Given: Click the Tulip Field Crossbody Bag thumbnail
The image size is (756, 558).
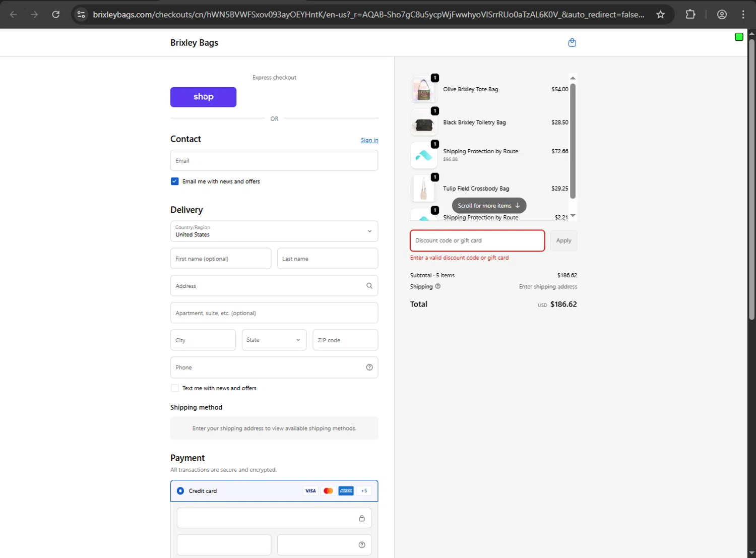Looking at the screenshot, I should click(424, 189).
